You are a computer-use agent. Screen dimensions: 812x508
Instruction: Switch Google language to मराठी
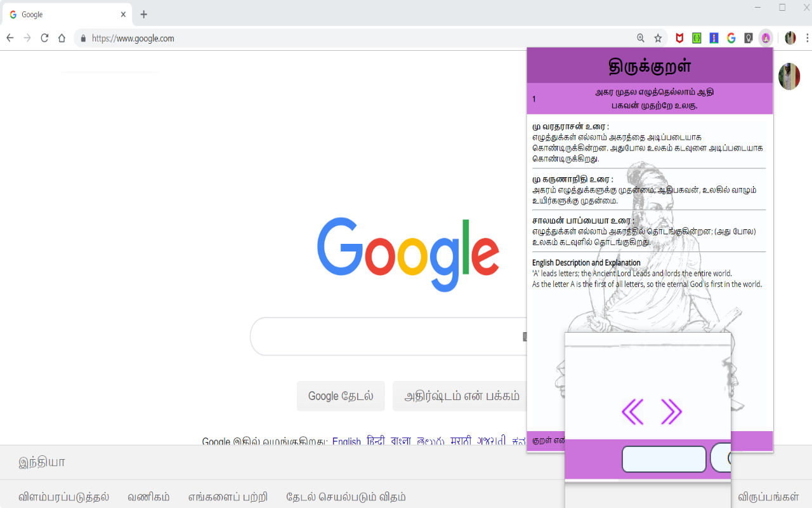click(x=461, y=441)
